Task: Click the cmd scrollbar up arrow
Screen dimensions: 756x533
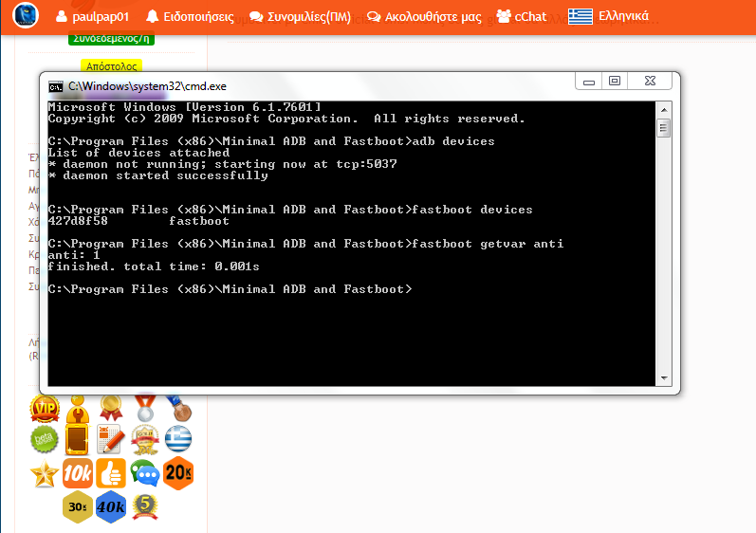Action: (664, 110)
